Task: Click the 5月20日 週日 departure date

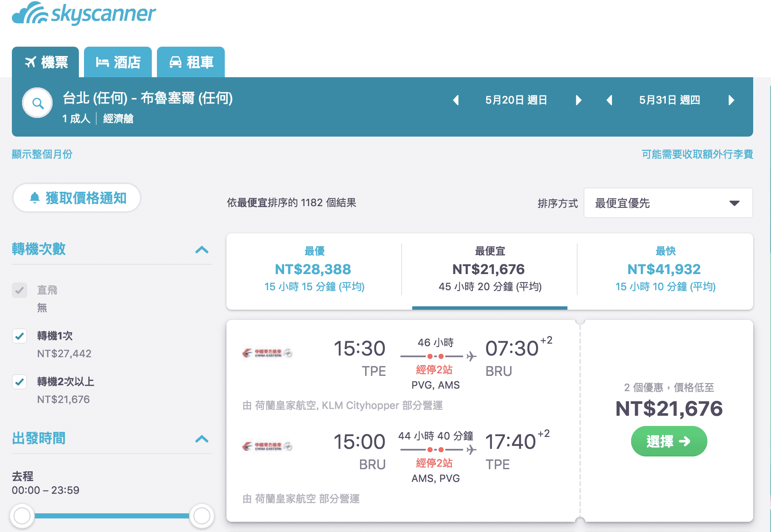Action: pyautogui.click(x=516, y=100)
